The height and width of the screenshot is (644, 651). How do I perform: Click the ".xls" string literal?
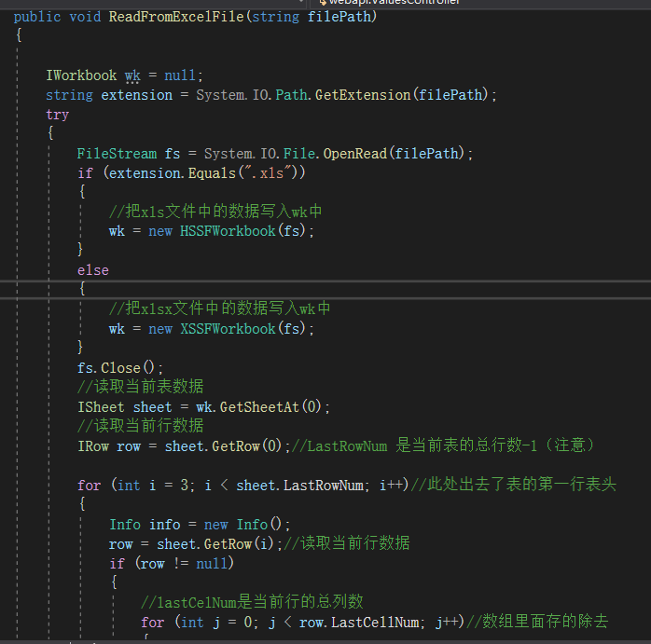point(268,173)
